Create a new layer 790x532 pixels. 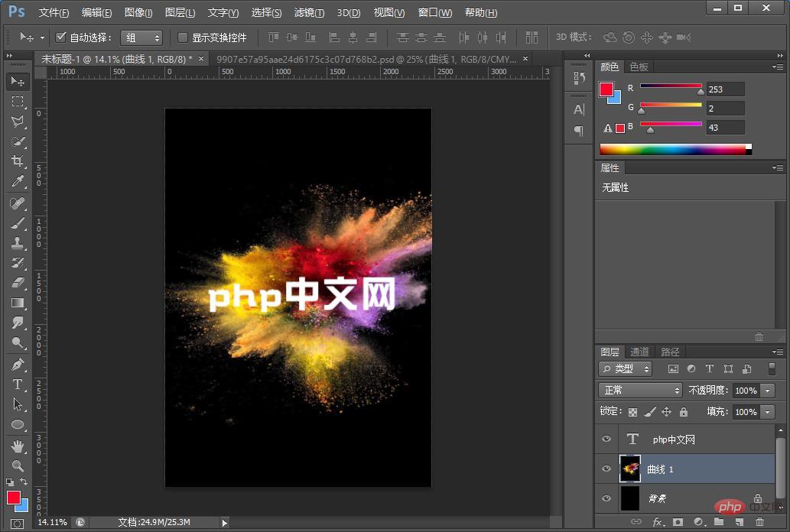tap(739, 522)
